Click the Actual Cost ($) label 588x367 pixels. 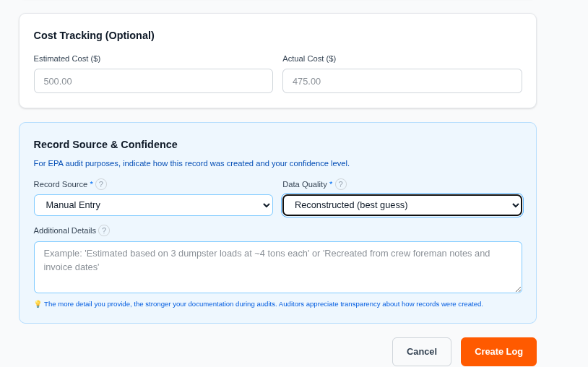tap(309, 59)
